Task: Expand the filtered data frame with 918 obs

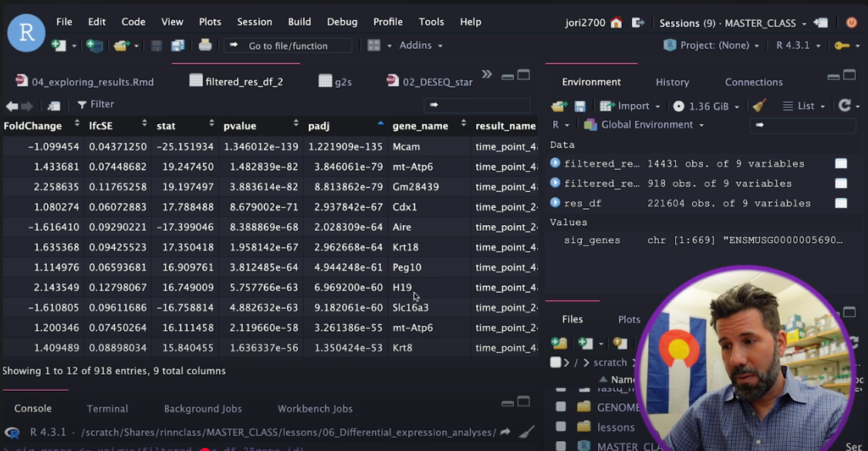Action: click(x=556, y=183)
